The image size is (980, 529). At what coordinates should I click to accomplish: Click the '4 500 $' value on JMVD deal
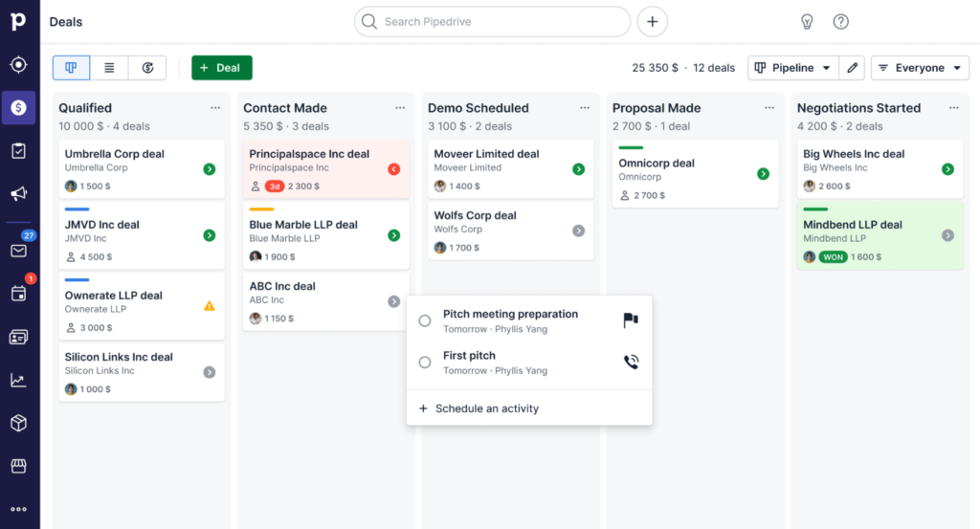click(96, 256)
